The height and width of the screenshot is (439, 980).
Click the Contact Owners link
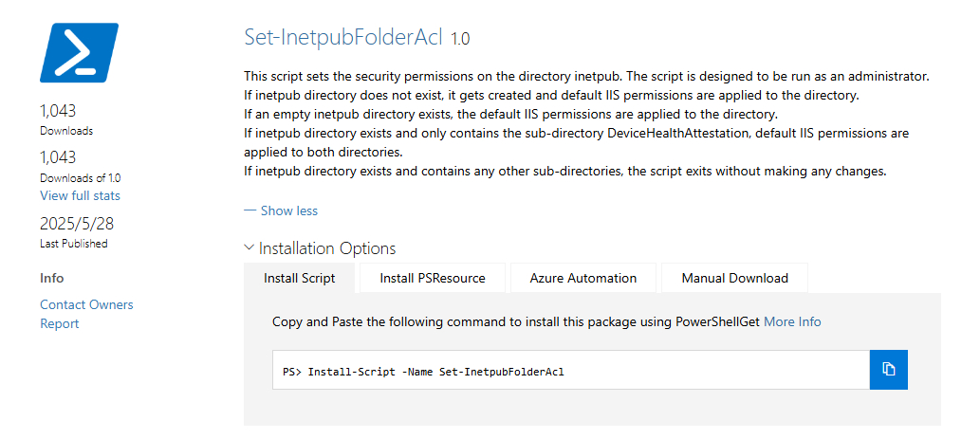tap(86, 304)
